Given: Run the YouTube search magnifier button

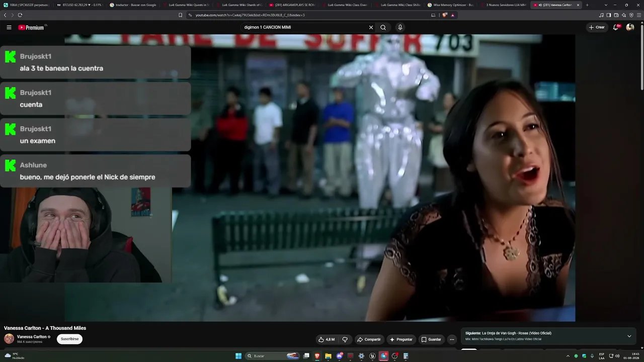Looking at the screenshot, I should [x=383, y=28].
